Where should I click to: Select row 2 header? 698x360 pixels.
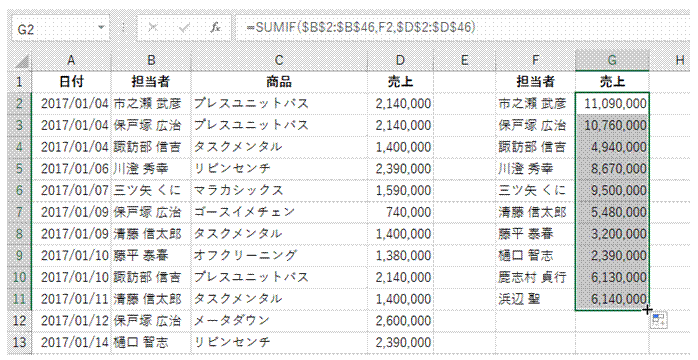point(20,104)
